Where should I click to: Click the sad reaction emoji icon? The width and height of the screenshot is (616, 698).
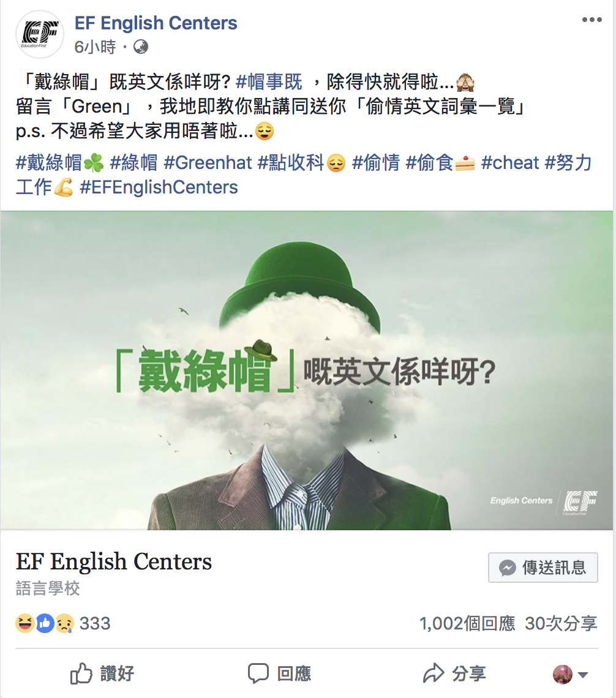pyautogui.click(x=64, y=623)
